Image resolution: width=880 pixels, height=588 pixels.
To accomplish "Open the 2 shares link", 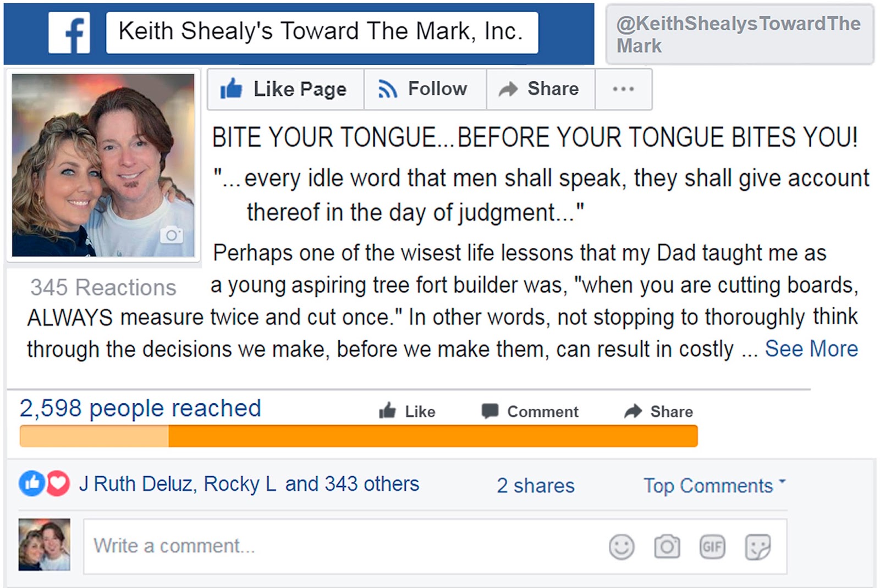I will click(x=536, y=486).
